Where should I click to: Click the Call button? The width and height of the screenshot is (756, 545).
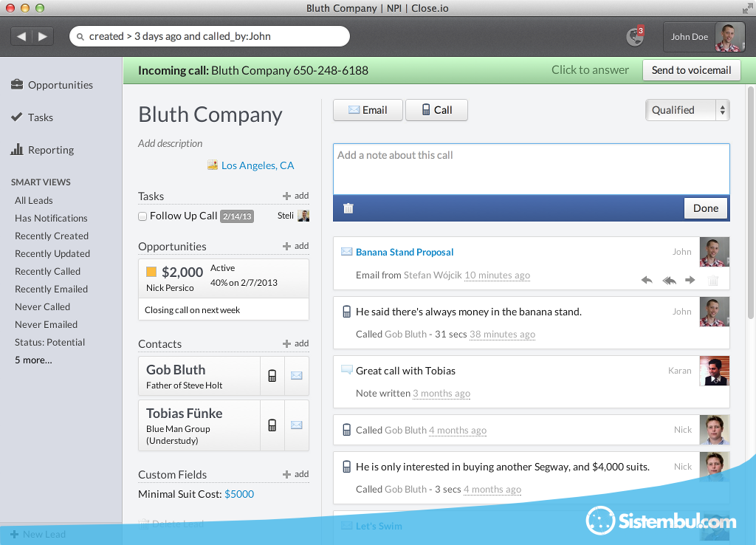pos(437,110)
